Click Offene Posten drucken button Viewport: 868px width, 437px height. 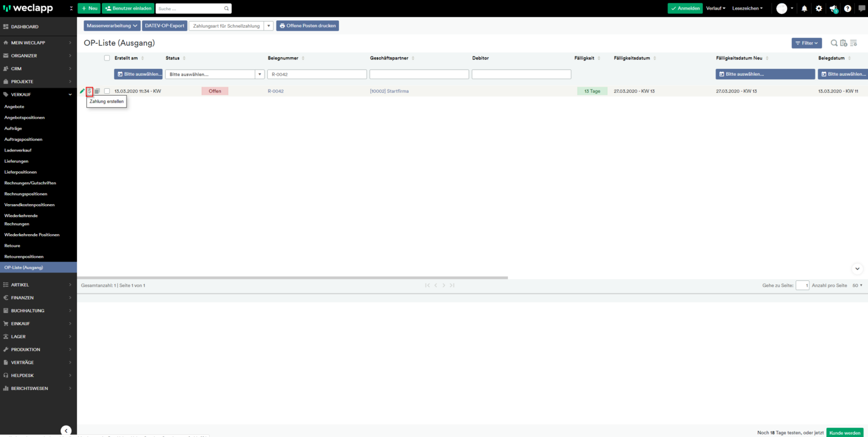[x=307, y=25]
